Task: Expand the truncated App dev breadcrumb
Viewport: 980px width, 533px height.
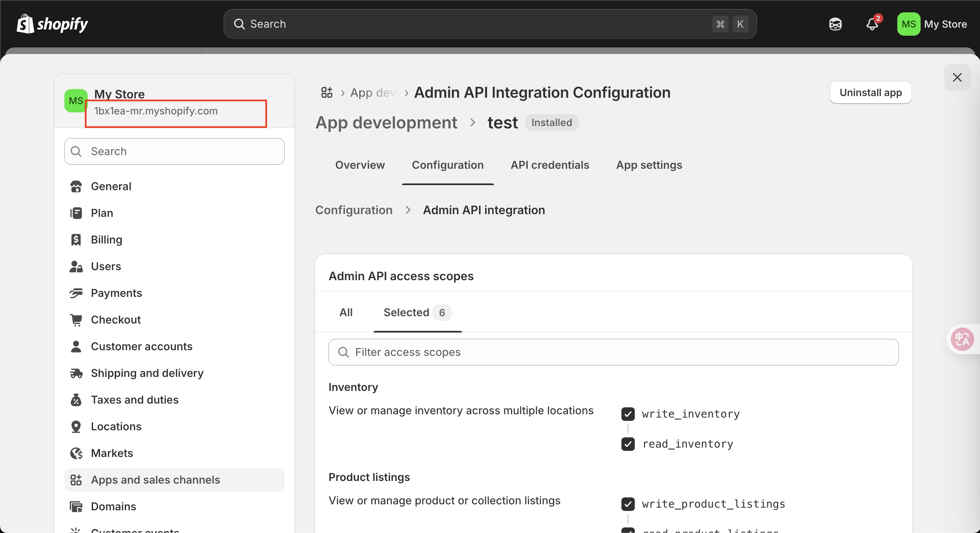Action: pos(374,92)
